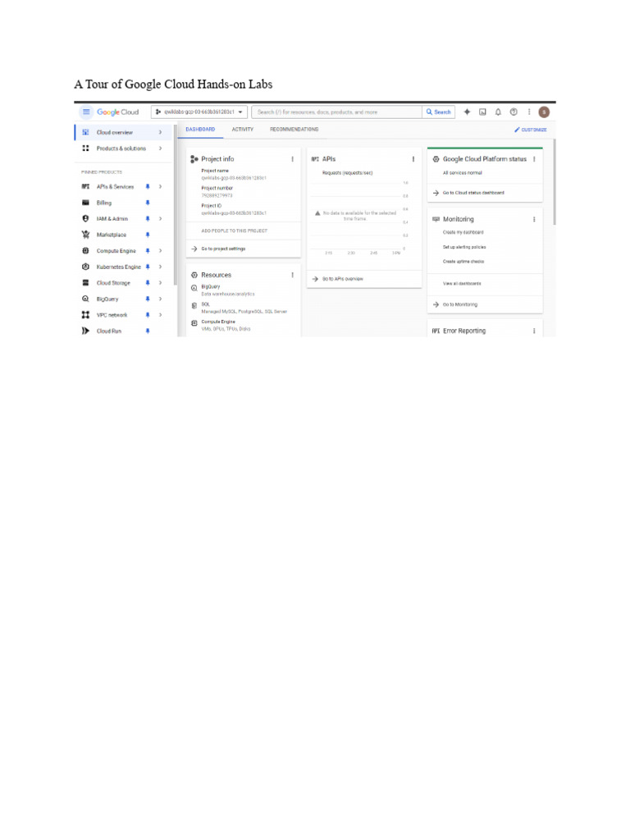This screenshot has height=840, width=630.
Task: Click the Products & solutions grid icon
Action: click(x=85, y=148)
